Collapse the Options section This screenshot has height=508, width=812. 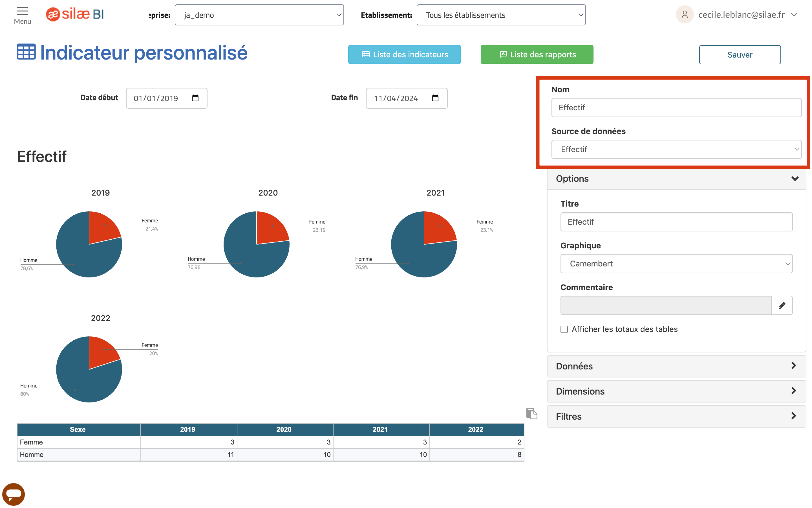(x=676, y=179)
